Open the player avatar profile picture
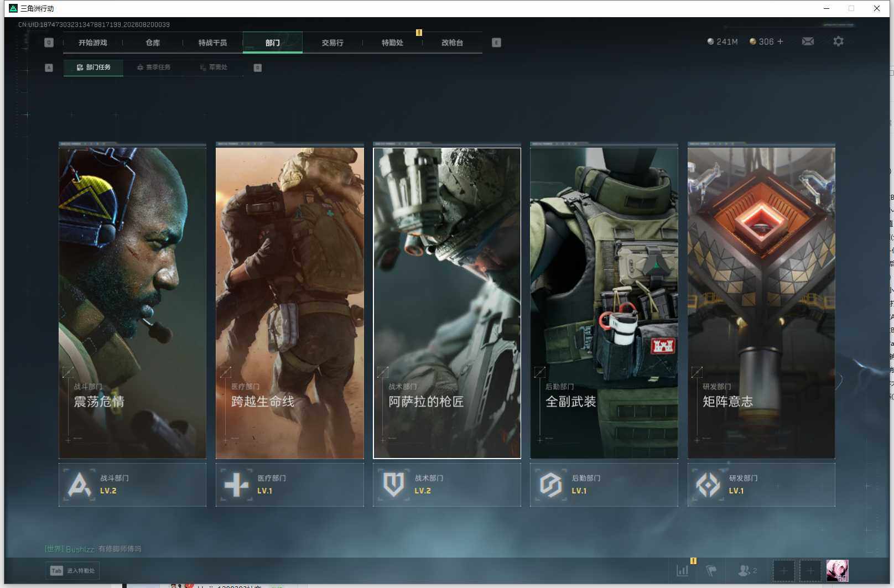 pos(837,570)
